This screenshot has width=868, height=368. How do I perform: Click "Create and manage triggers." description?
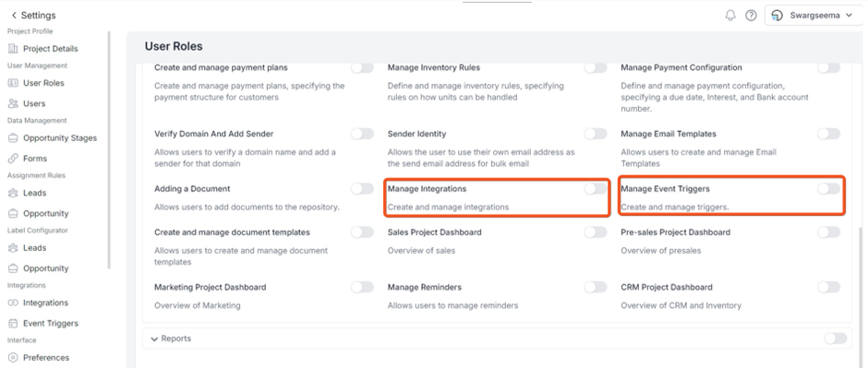pyautogui.click(x=675, y=208)
